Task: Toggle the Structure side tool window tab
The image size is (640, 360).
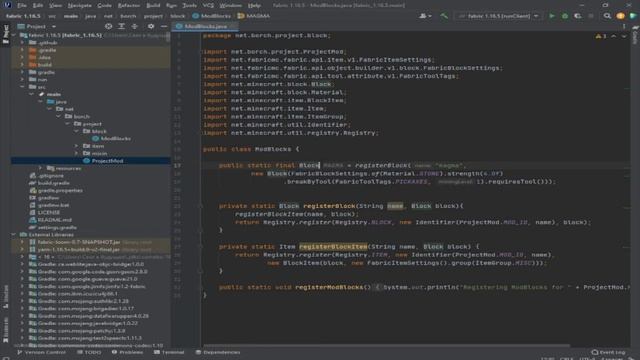Action: pyautogui.click(x=5, y=297)
